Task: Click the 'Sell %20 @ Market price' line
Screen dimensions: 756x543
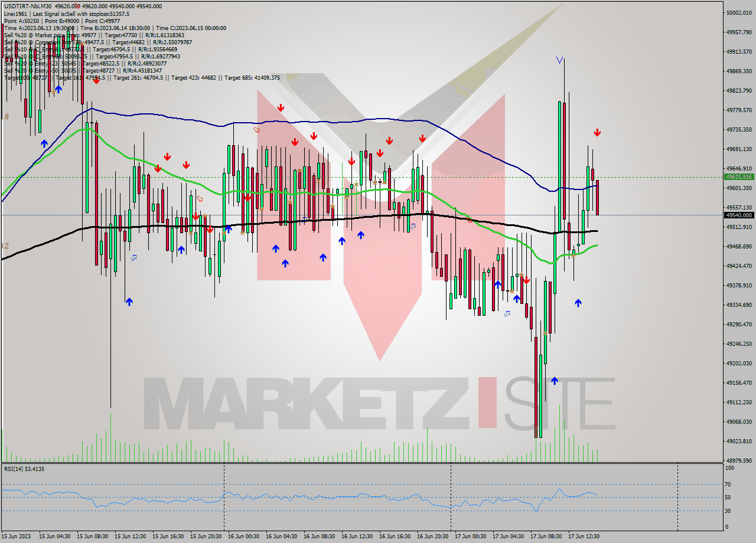Action: [x=94, y=35]
